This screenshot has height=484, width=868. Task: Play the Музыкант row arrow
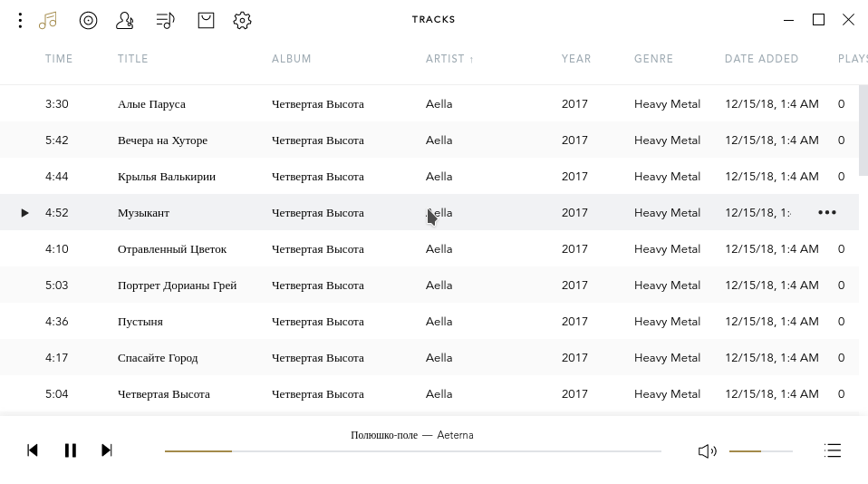(x=24, y=213)
